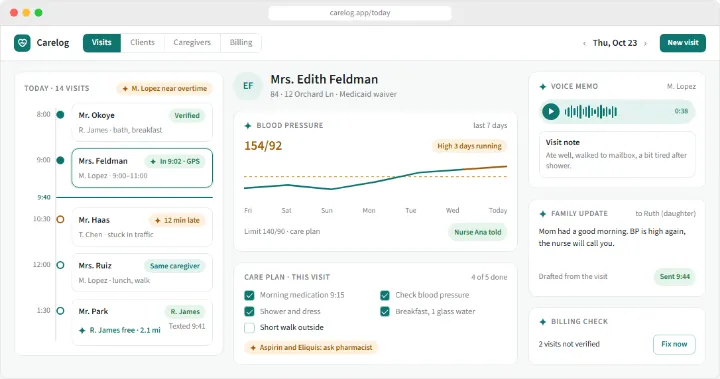Switch to the Visits tab
The width and height of the screenshot is (720, 379).
[101, 43]
